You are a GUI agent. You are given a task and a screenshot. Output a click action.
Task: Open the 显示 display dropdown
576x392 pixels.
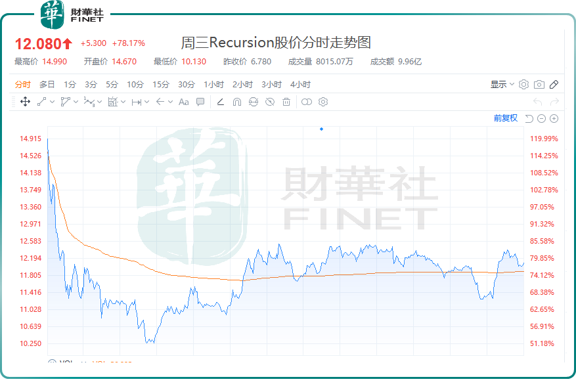pyautogui.click(x=502, y=85)
